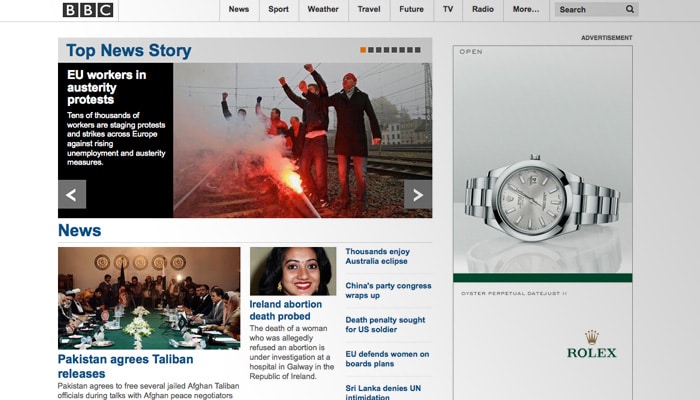Click the Rolex crown logo

click(591, 336)
